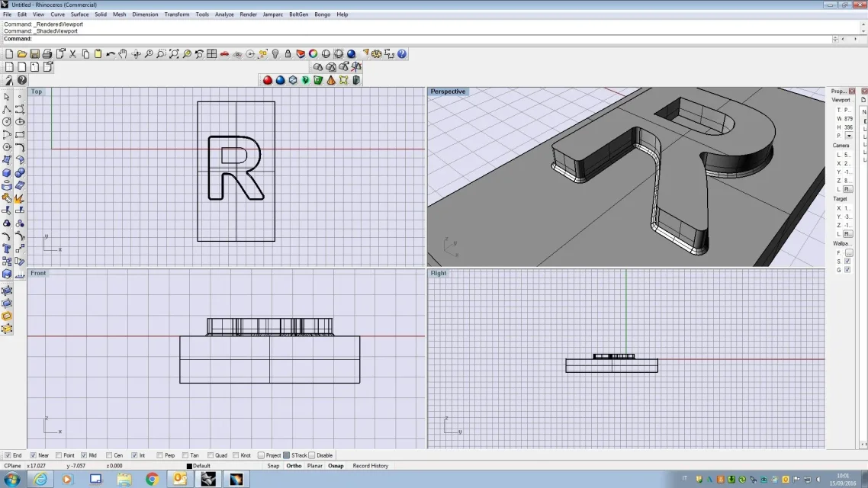Toggle the Mid osnap checkbox
This screenshot has height=488, width=868.
point(84,455)
